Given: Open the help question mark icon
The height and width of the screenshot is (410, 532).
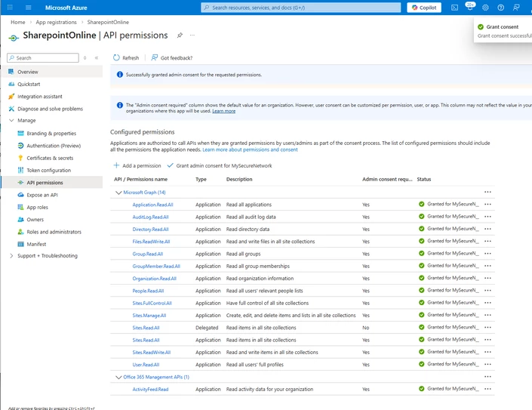Looking at the screenshot, I should (x=501, y=8).
